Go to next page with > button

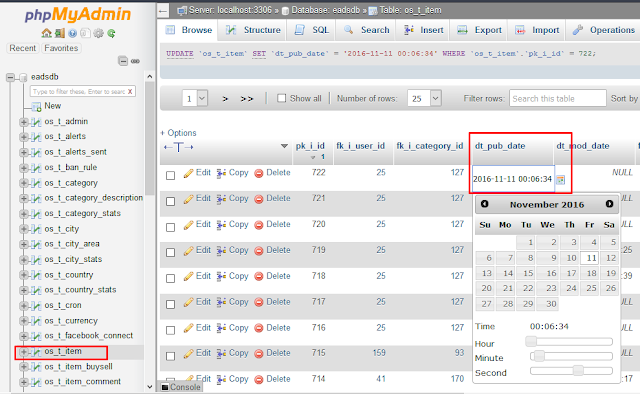click(x=225, y=98)
